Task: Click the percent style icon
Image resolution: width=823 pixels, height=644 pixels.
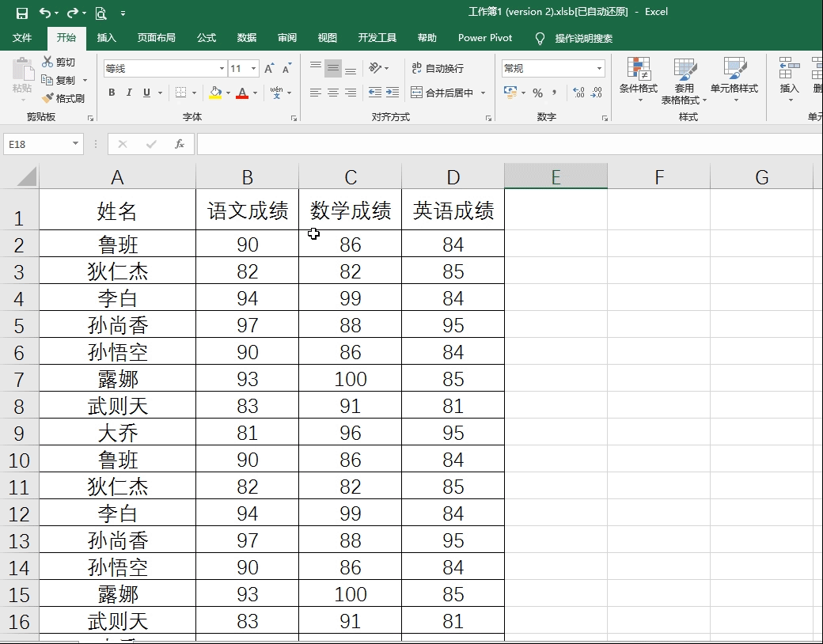Action: 537,93
